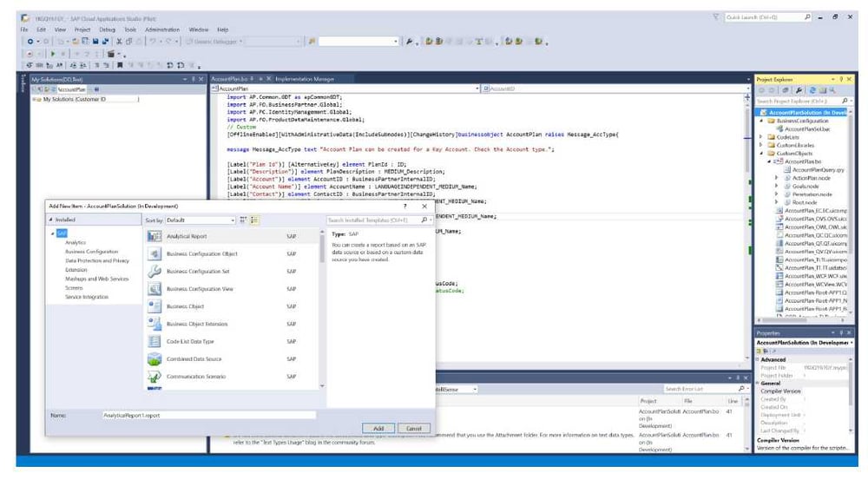Collapse the Advanced section in Properties
868x486 pixels.
pyautogui.click(x=758, y=359)
